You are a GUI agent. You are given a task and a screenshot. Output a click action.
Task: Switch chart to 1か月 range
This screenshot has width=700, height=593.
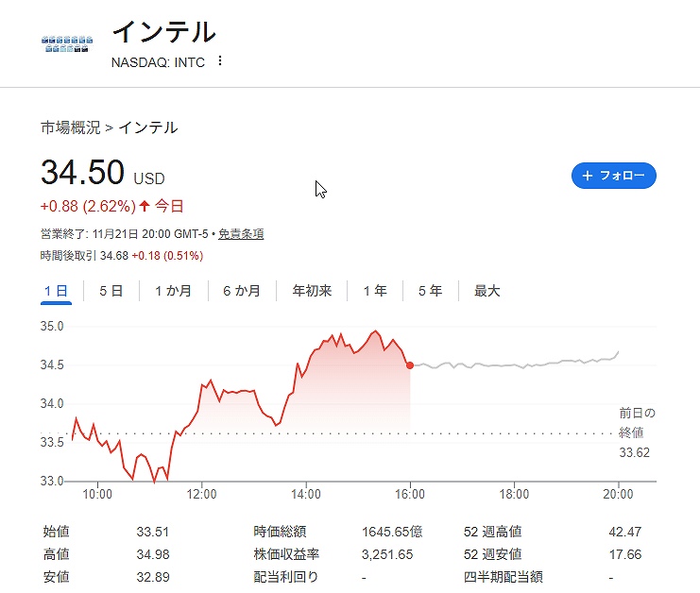173,291
